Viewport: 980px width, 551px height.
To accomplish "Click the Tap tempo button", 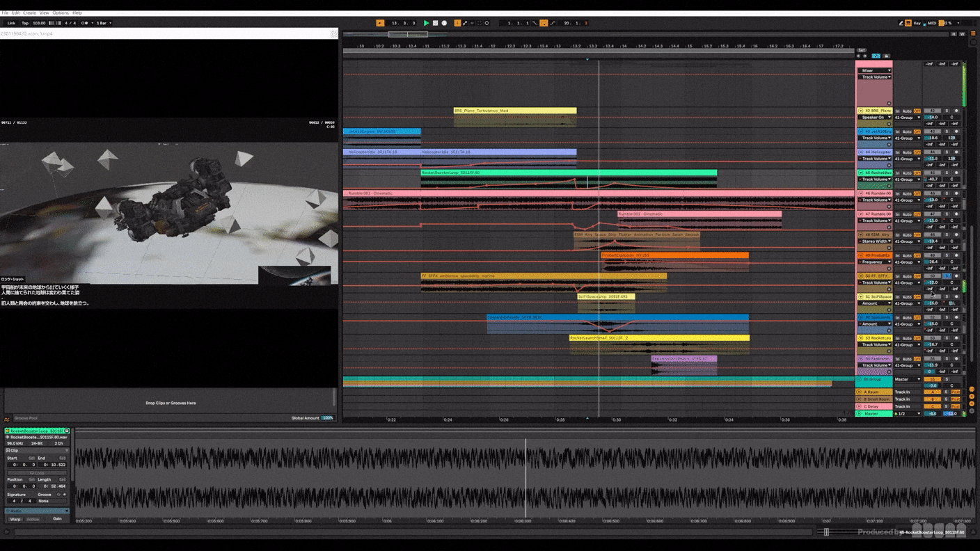I will pos(25,23).
